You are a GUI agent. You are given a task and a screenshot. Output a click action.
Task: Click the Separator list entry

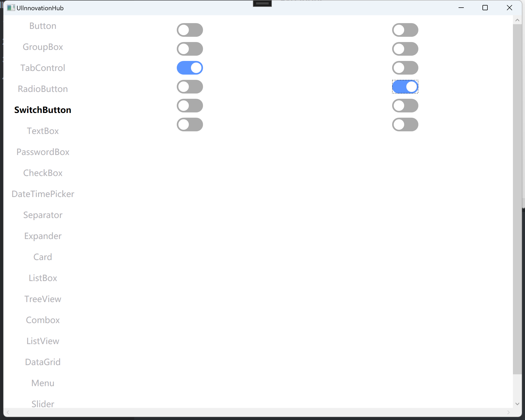[43, 215]
